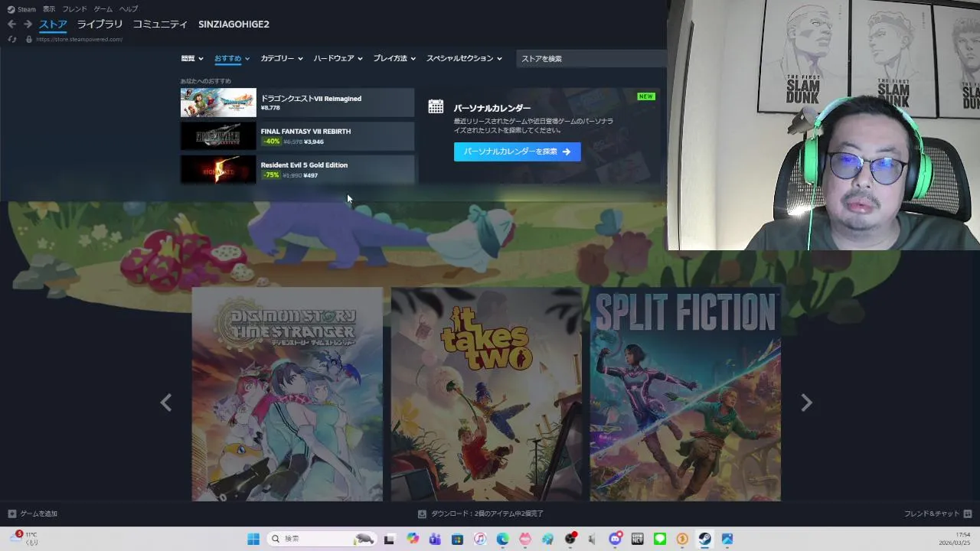Open Microsoft Edge from the taskbar

pos(502,539)
